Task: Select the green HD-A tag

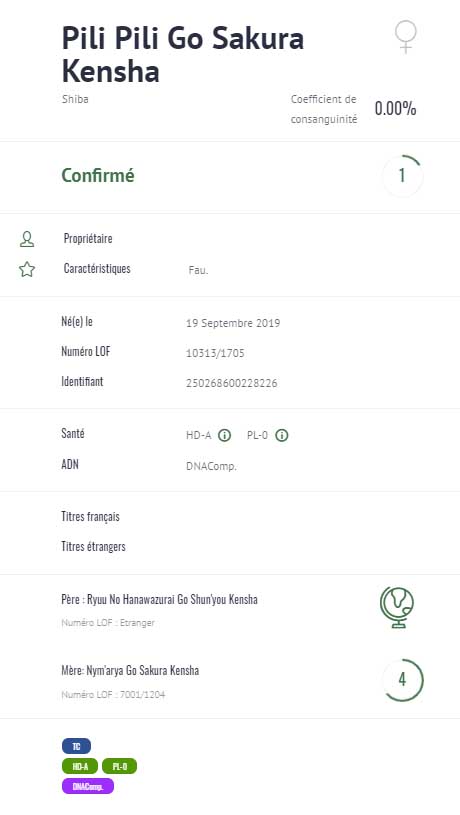Action: 80,766
